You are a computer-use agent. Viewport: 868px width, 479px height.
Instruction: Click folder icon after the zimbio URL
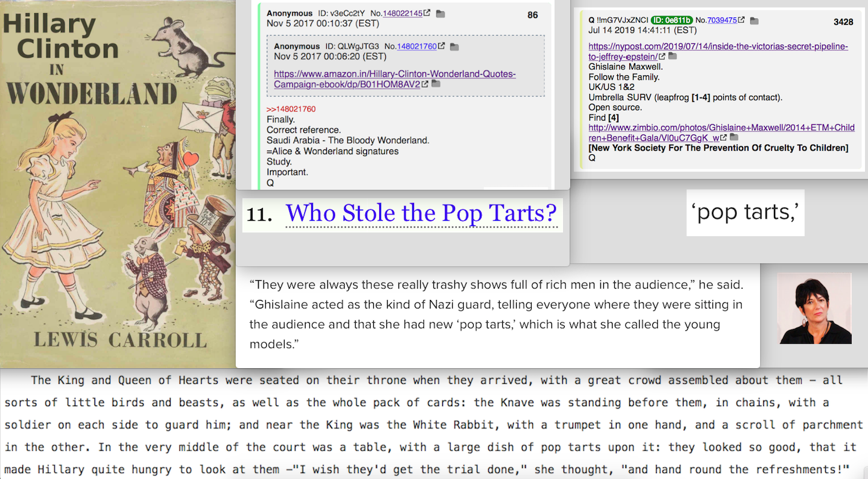[734, 138]
